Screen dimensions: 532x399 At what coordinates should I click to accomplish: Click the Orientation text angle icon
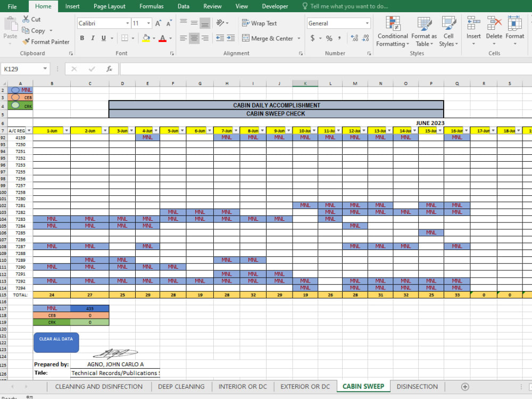(220, 23)
